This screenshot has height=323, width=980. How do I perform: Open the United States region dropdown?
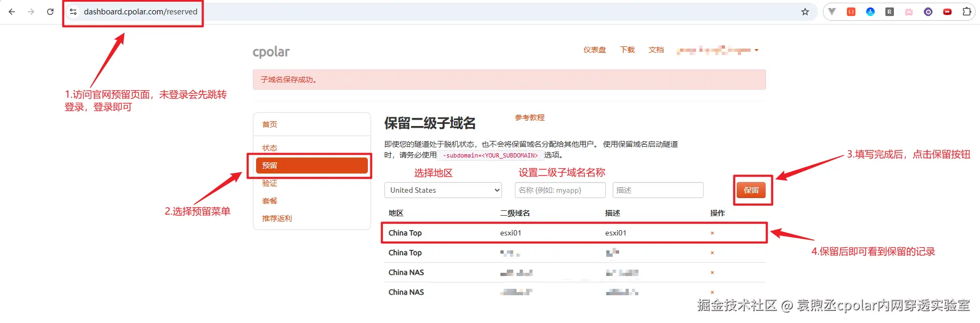click(443, 190)
